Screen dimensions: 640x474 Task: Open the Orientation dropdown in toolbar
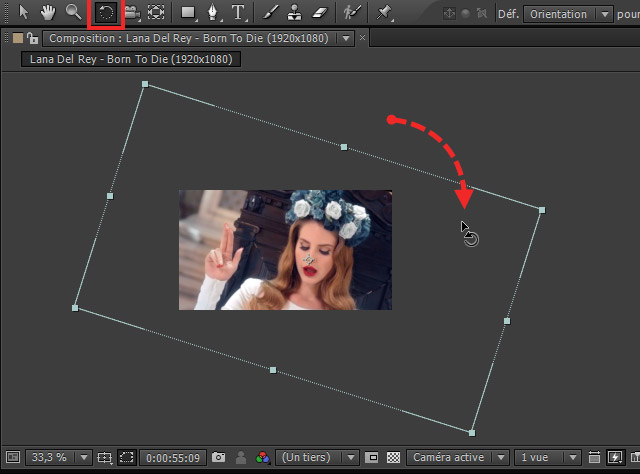click(x=568, y=14)
